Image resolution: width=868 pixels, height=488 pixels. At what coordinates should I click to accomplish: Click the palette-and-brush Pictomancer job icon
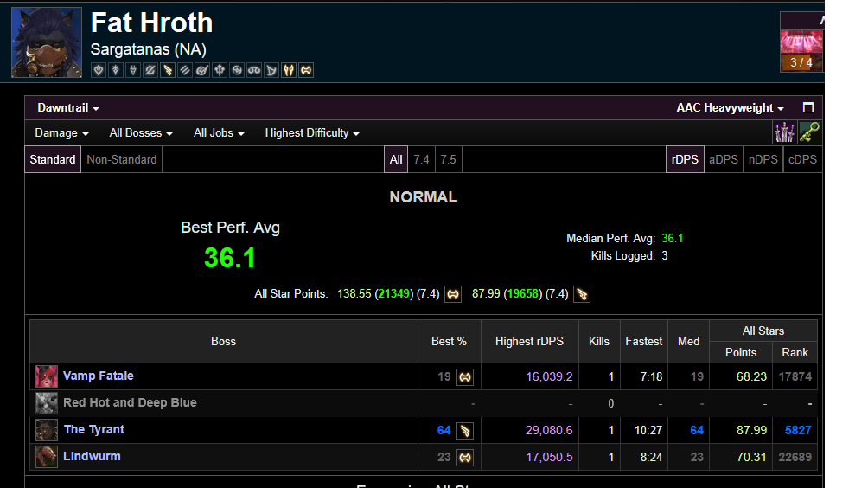tap(202, 70)
